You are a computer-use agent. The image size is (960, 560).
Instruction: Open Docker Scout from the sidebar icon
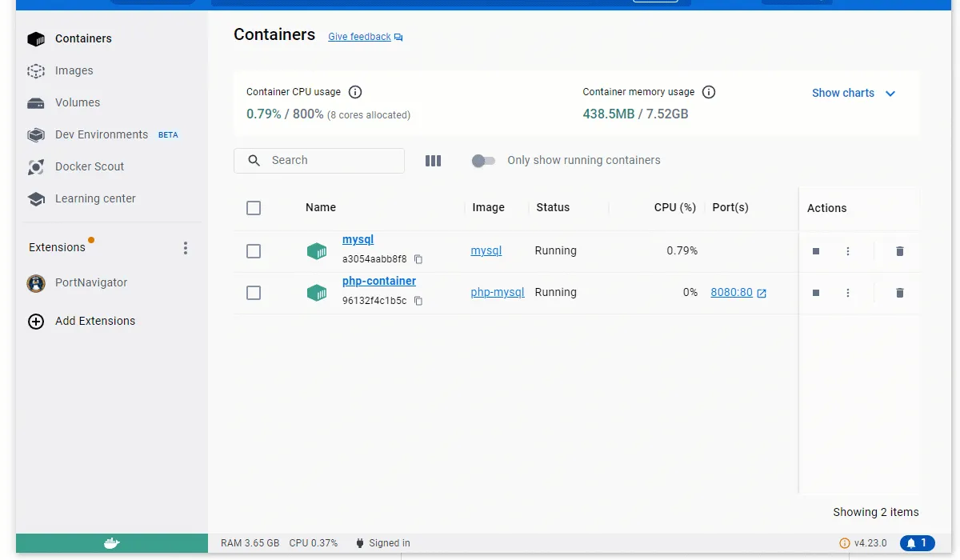[36, 166]
